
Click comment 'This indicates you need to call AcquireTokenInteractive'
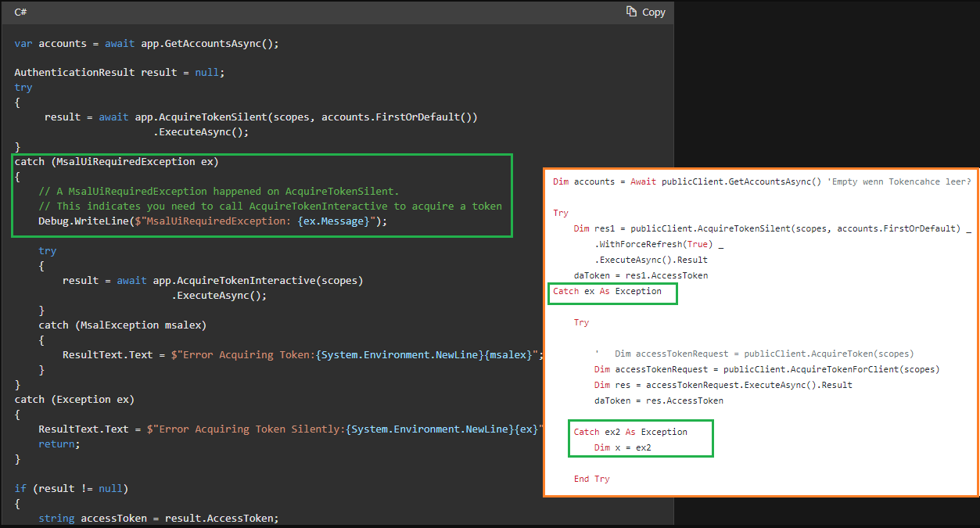270,206
